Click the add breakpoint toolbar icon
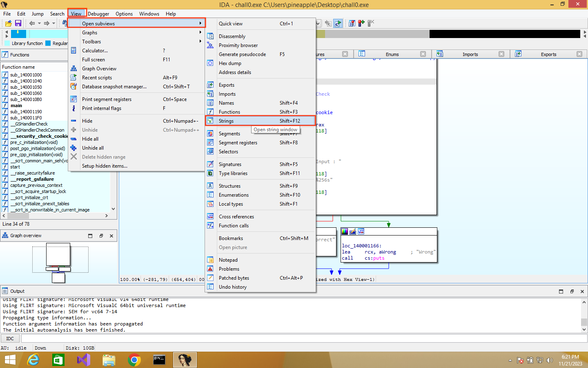The width and height of the screenshot is (588, 368). pyautogui.click(x=361, y=23)
